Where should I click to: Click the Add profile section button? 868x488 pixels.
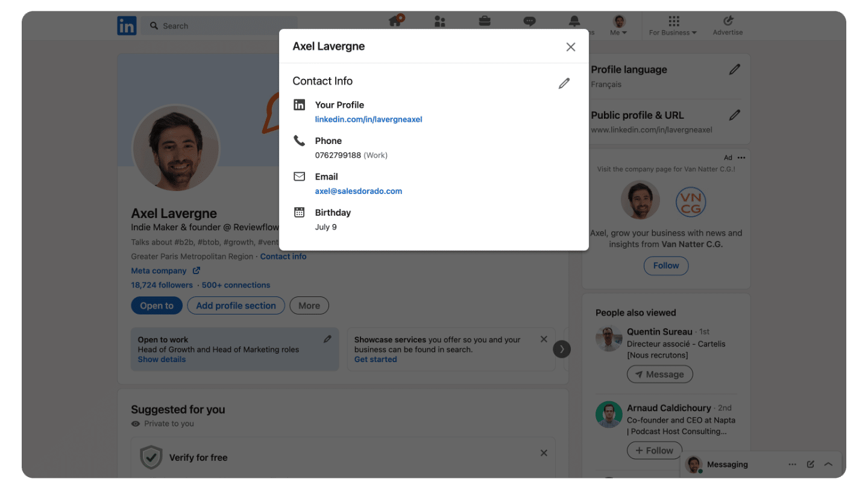pyautogui.click(x=236, y=305)
